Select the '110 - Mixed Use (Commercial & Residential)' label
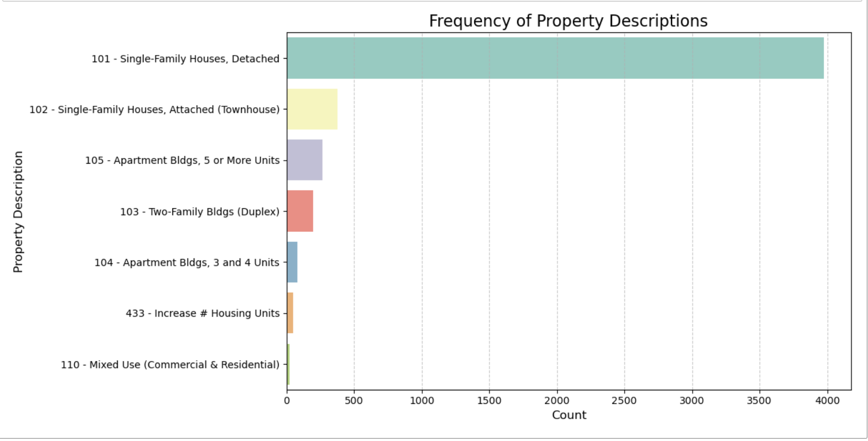 (170, 365)
